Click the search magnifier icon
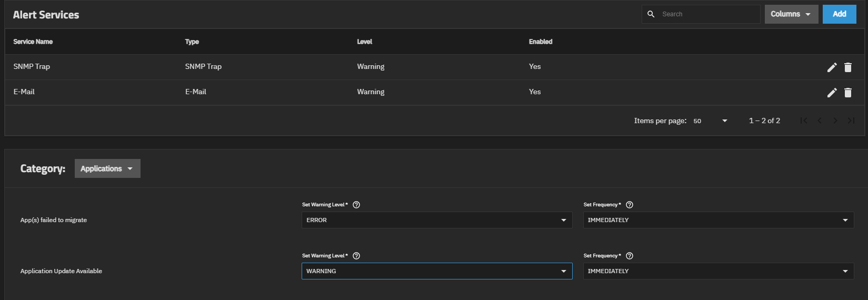The width and height of the screenshot is (868, 300). coord(651,14)
